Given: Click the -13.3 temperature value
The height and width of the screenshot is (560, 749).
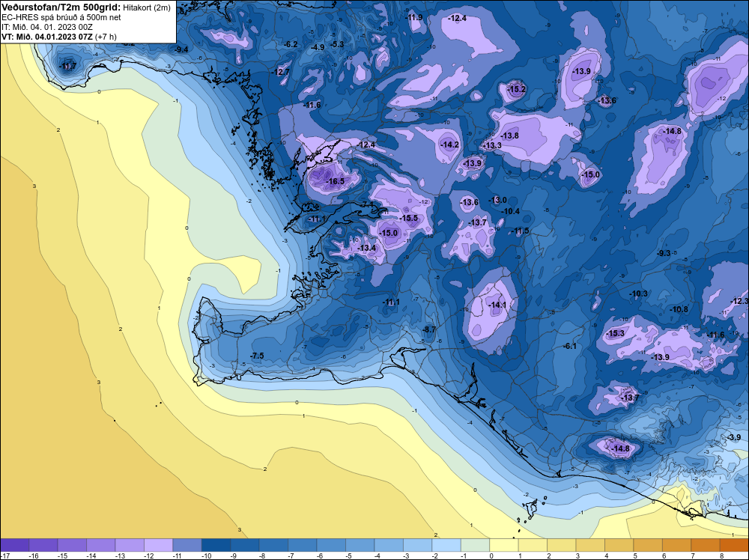Looking at the screenshot, I should (x=493, y=145).
